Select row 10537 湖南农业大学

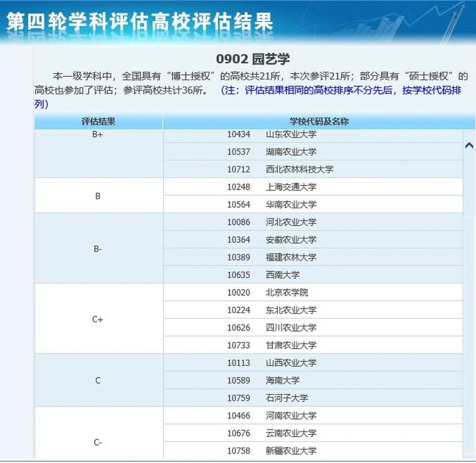point(313,152)
